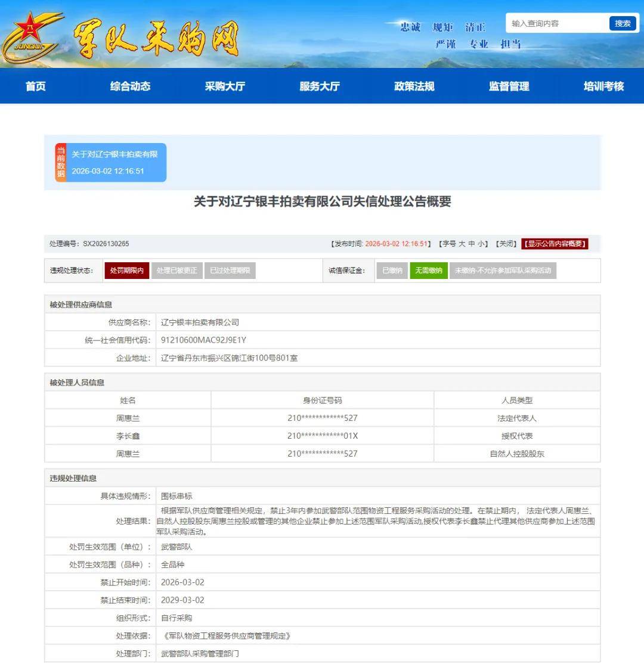Open the 政策法规 menu
This screenshot has width=644, height=667.
tap(414, 86)
